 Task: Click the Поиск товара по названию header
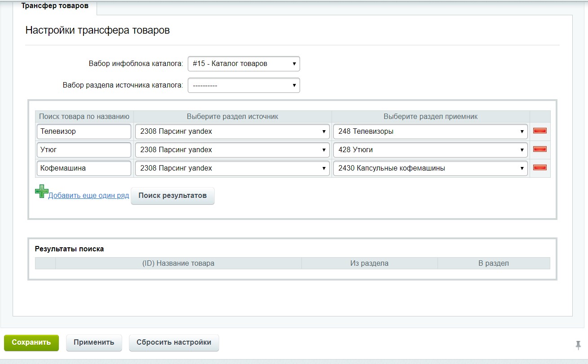[84, 117]
